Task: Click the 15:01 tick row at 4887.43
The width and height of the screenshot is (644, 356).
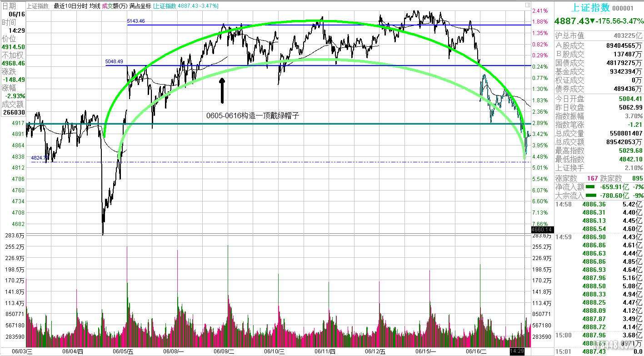Action: pyautogui.click(x=599, y=352)
